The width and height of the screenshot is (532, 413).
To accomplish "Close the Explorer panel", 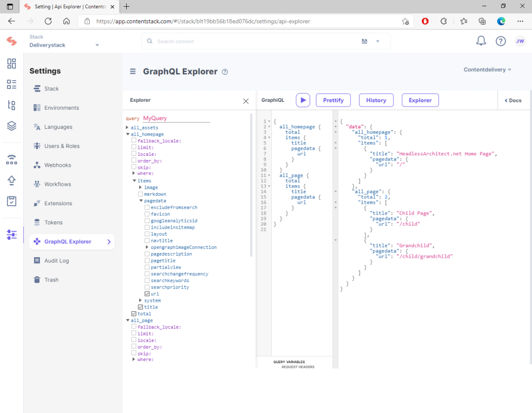I will point(246,101).
